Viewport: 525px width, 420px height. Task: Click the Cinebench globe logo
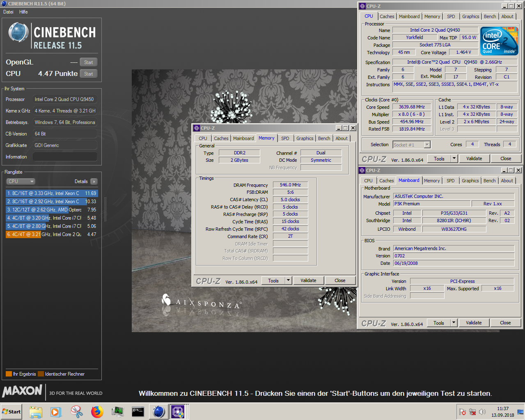[x=18, y=33]
